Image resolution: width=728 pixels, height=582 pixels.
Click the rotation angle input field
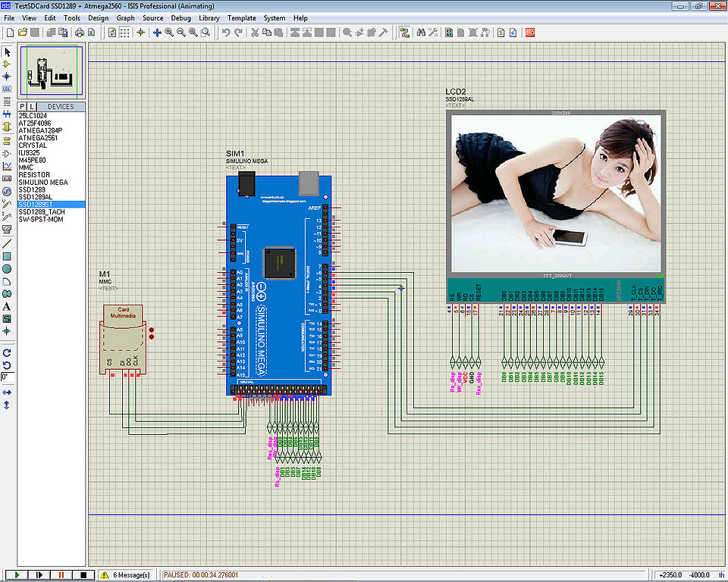[8, 377]
